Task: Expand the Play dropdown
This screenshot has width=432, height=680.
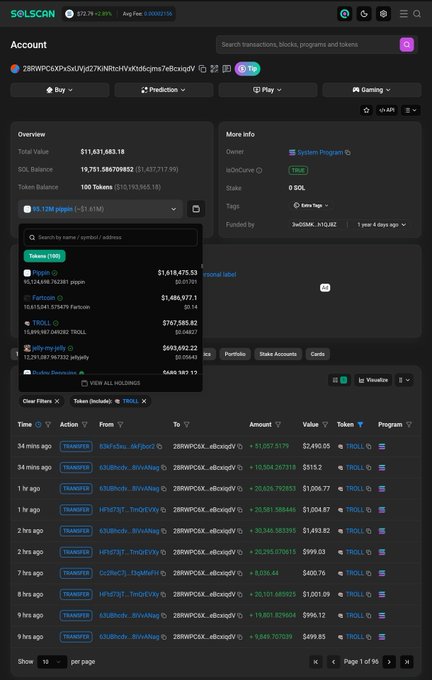Action: pyautogui.click(x=268, y=90)
